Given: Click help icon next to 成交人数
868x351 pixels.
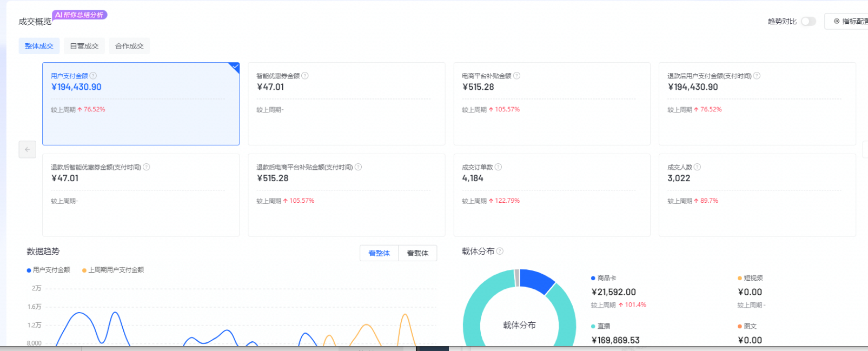Looking at the screenshot, I should (x=697, y=167).
